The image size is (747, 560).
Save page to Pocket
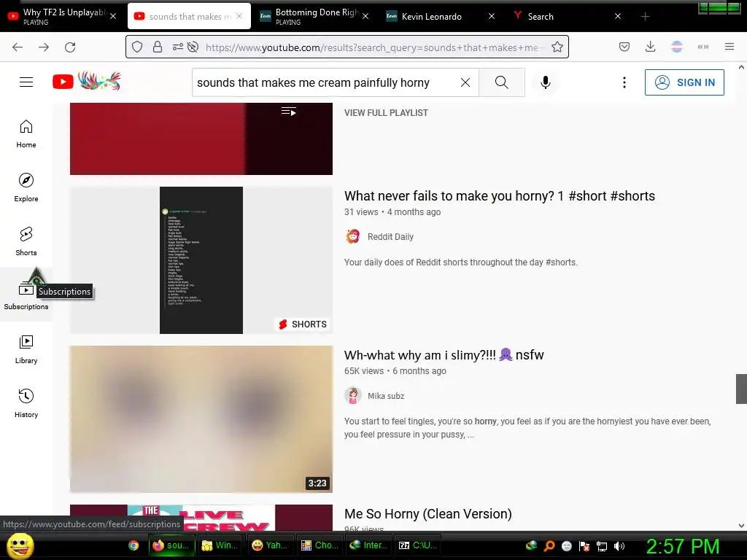click(x=624, y=47)
